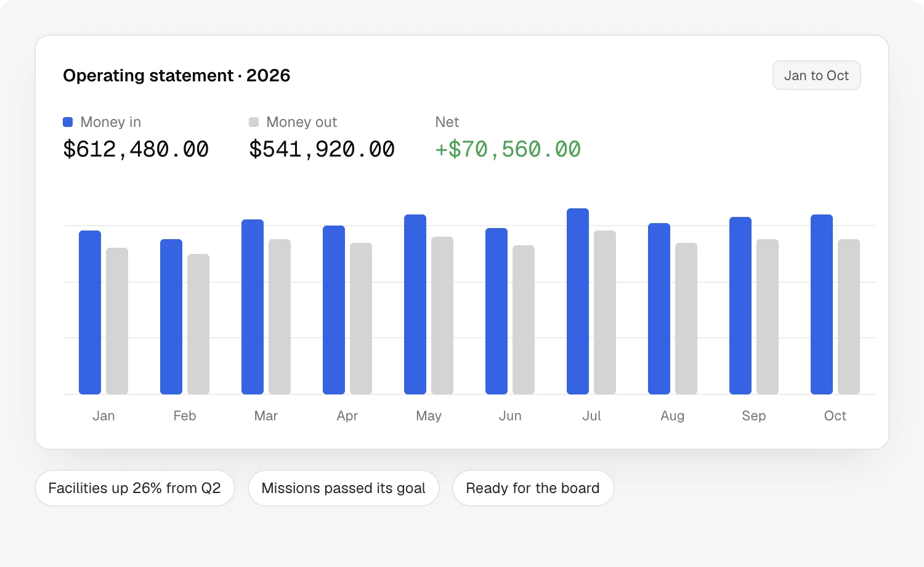Select the gray Money out bar for Apr

[361, 319]
